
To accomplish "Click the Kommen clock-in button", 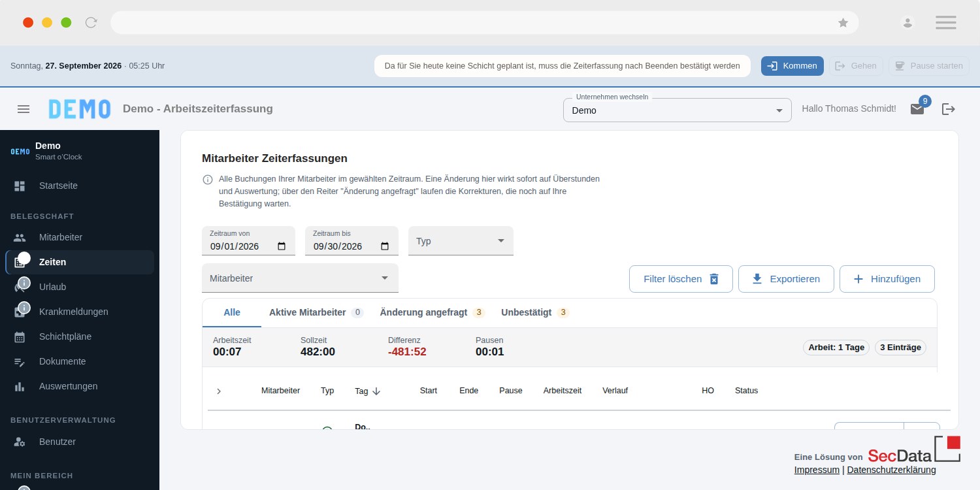I will tap(792, 66).
